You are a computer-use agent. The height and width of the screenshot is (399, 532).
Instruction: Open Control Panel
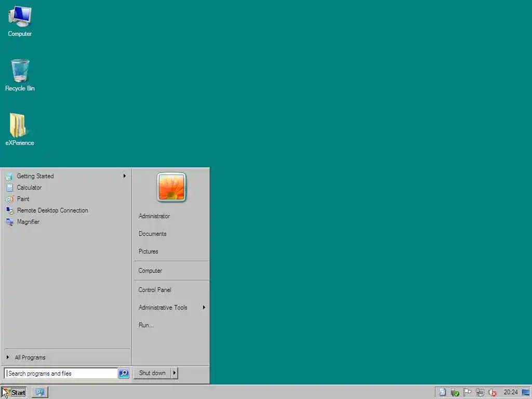155,290
